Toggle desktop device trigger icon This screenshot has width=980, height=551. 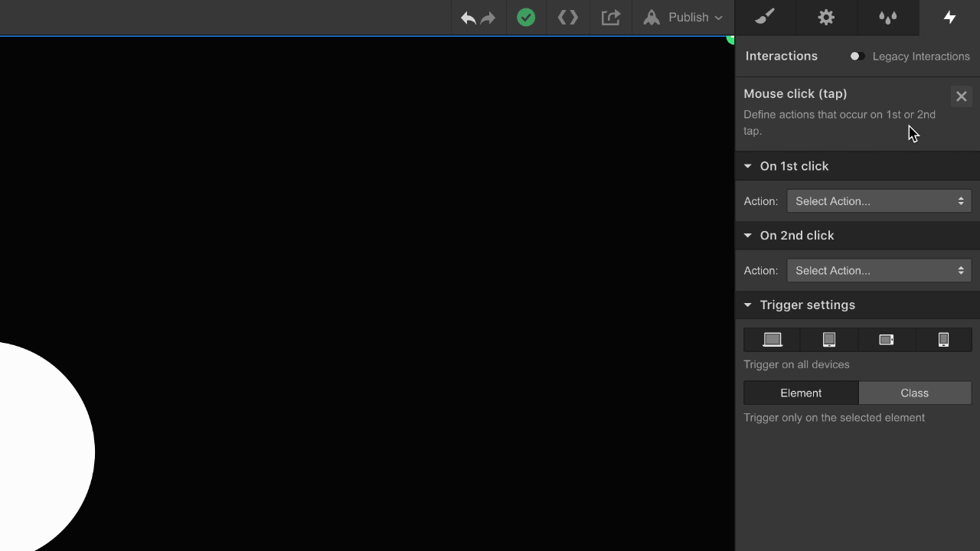tap(773, 340)
